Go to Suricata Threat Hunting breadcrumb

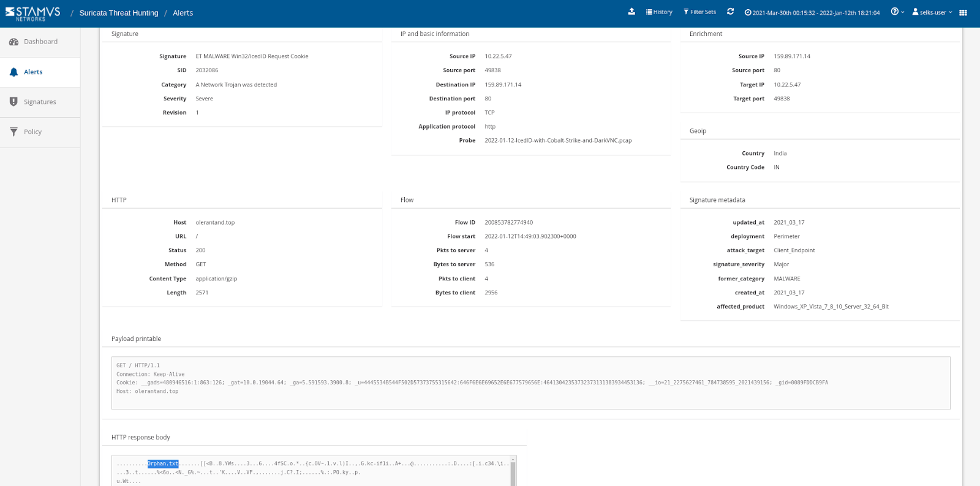click(x=119, y=13)
